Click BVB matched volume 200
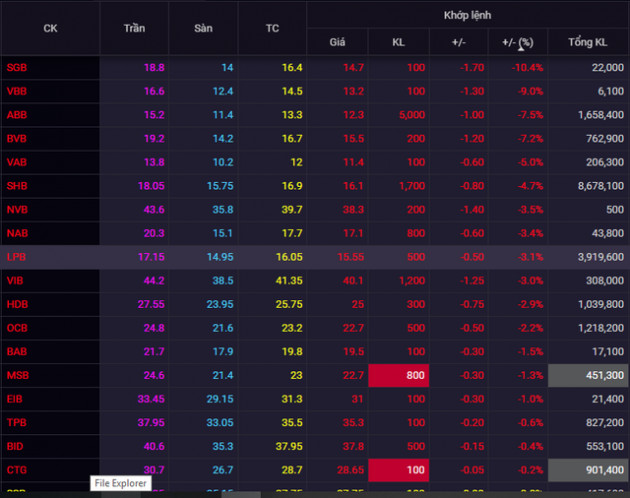This screenshot has width=630, height=498. (416, 139)
